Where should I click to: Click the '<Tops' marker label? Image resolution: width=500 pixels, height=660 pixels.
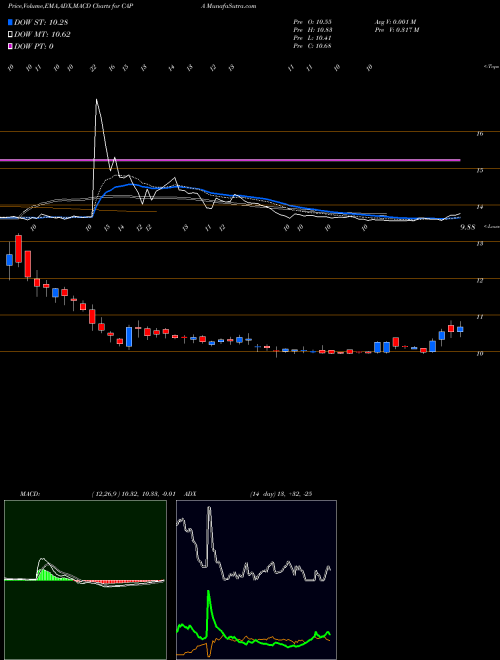coord(492,67)
